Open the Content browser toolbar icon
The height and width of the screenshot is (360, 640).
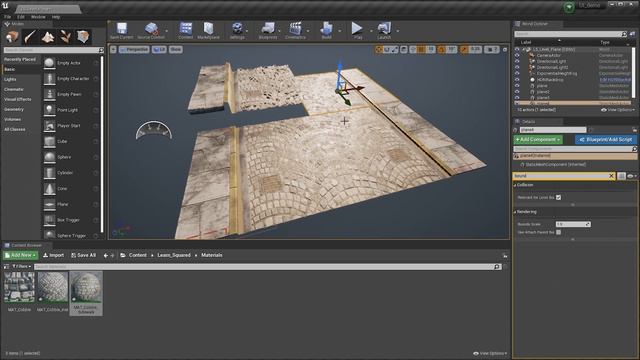186,31
